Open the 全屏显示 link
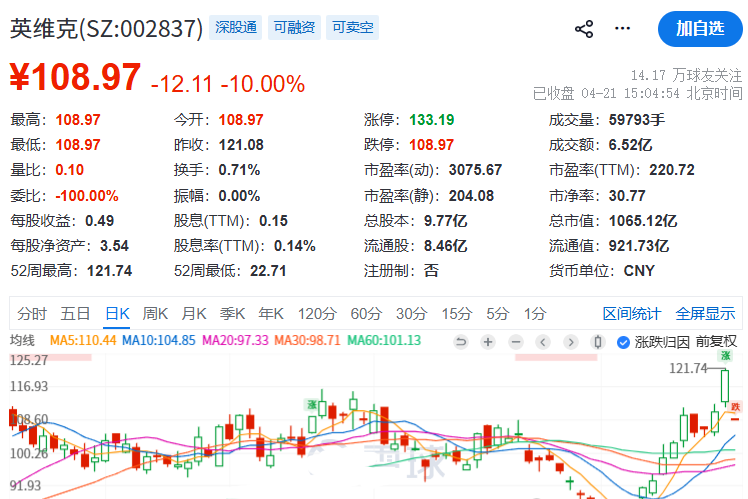Screen dimensions: 748x499 pyautogui.click(x=705, y=314)
